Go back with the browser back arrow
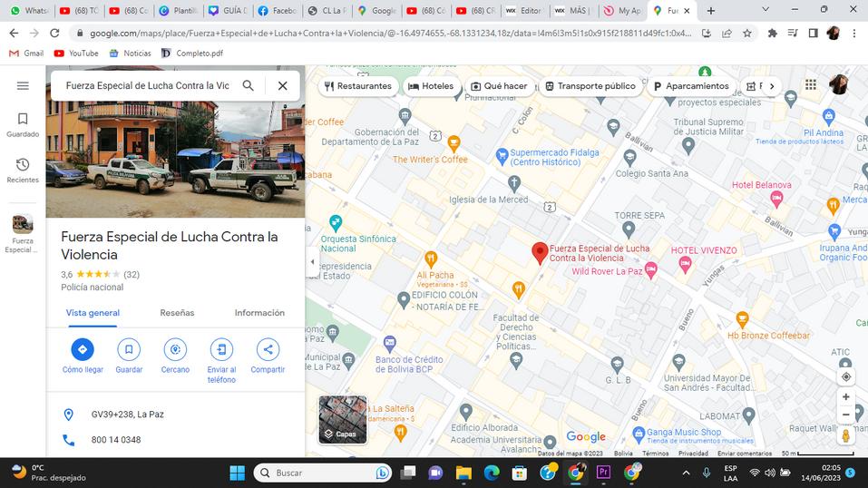This screenshot has height=488, width=868. point(14,34)
